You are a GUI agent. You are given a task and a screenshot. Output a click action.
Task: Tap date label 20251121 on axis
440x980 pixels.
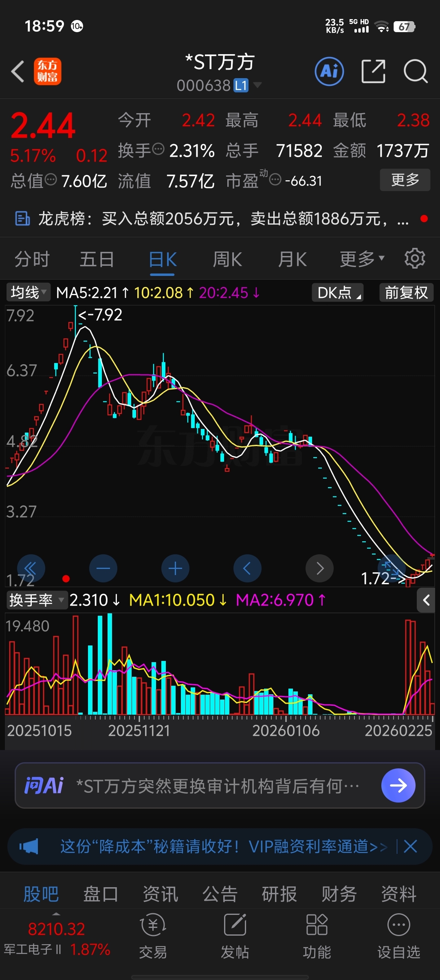(x=139, y=731)
